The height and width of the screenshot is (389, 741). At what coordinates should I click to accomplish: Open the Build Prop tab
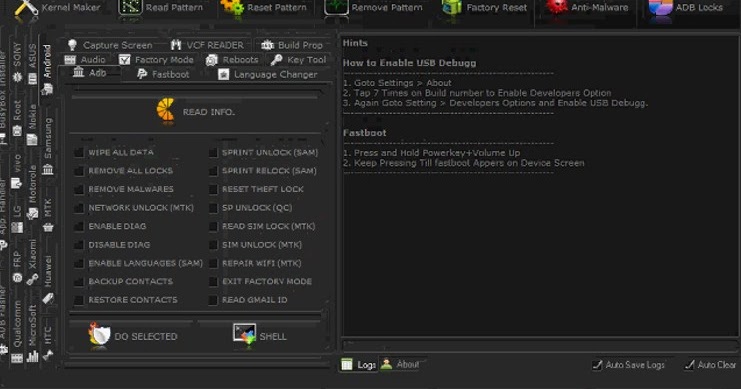[x=292, y=45]
